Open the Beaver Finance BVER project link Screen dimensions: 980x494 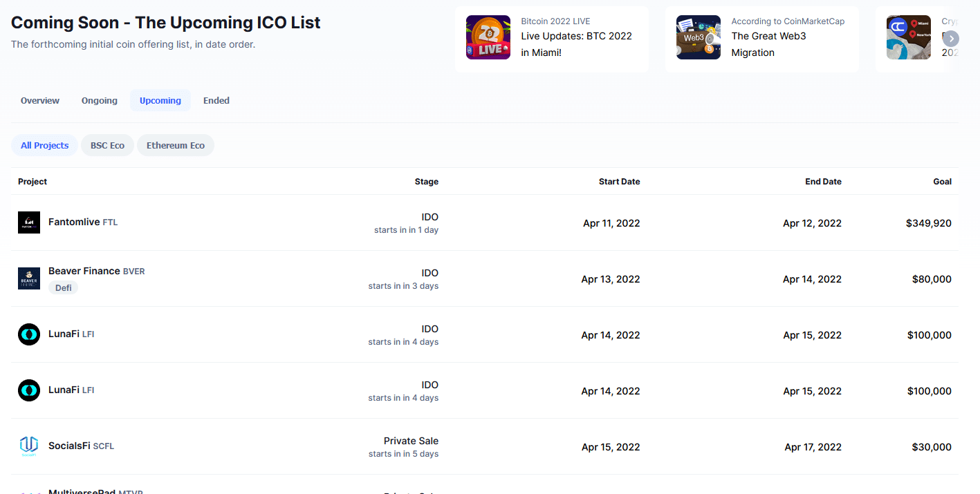tap(97, 271)
